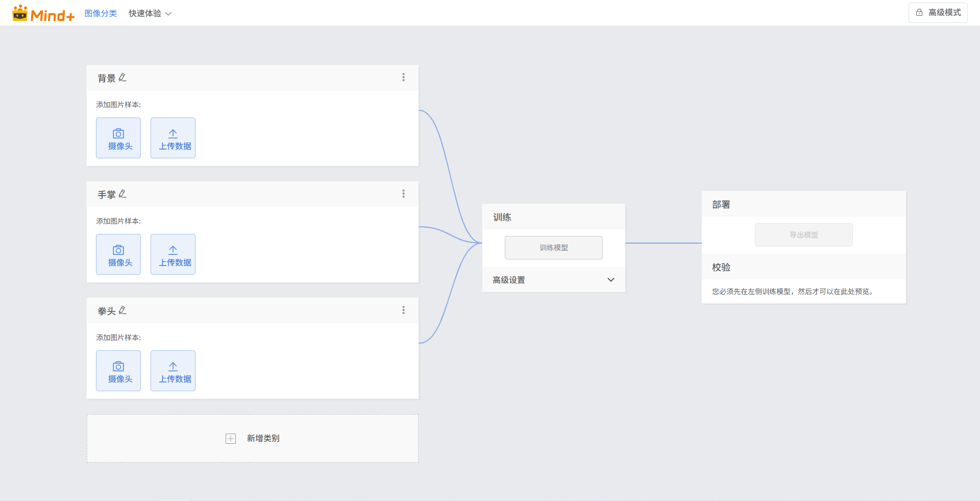980x501 pixels.
Task: Click the 上传数据 upload button in 拳头 class
Action: click(x=173, y=371)
